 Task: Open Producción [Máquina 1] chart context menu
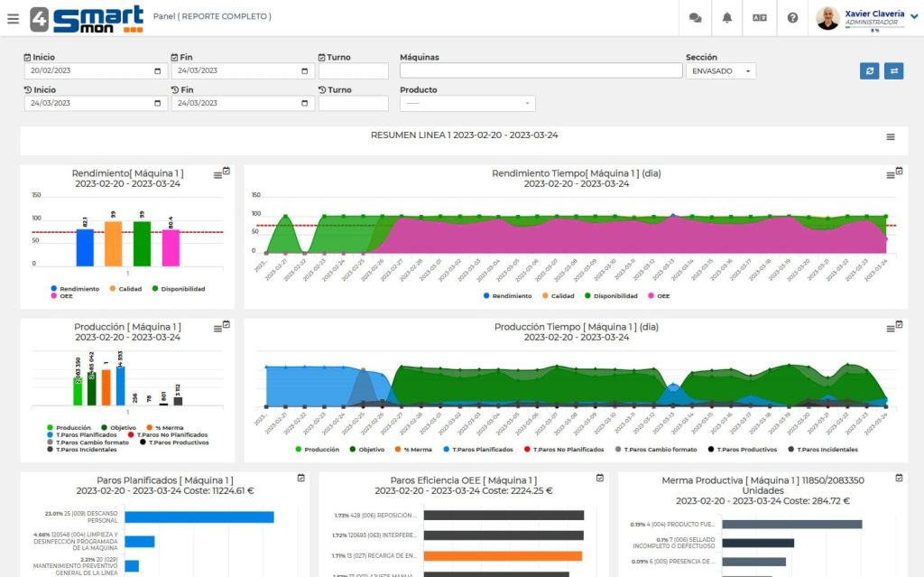point(217,328)
